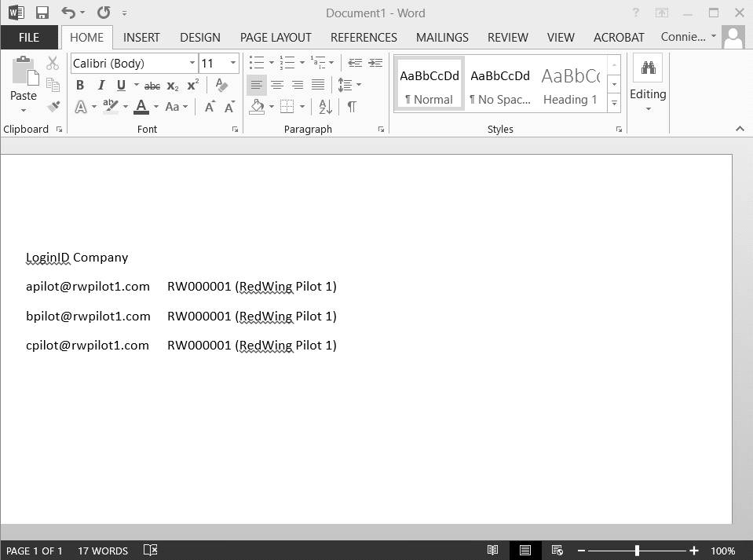Click PAGE 1 OF 1 indicator
Viewport: 753px width, 560px height.
click(34, 551)
